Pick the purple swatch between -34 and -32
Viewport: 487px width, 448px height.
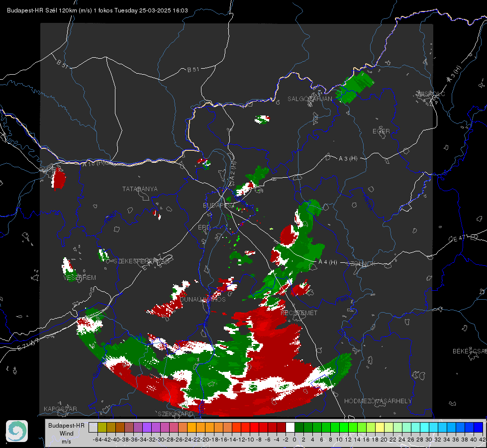click(x=147, y=427)
